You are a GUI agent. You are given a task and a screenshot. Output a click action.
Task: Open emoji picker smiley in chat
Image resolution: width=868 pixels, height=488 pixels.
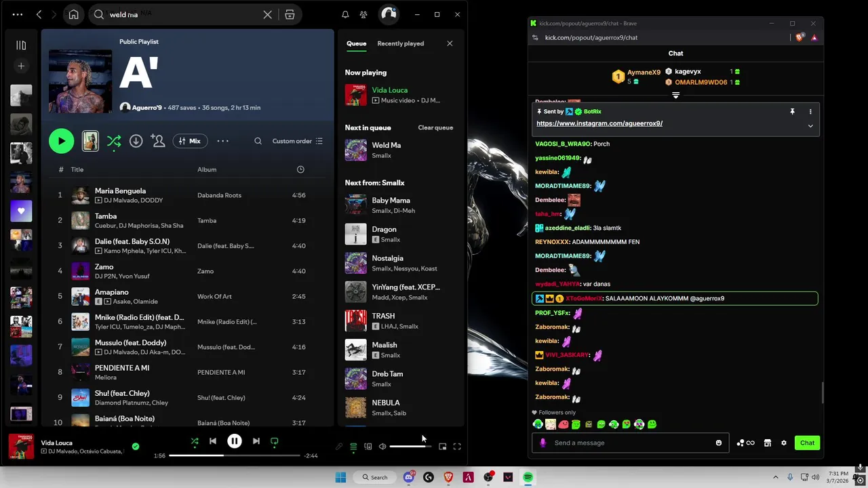click(719, 443)
